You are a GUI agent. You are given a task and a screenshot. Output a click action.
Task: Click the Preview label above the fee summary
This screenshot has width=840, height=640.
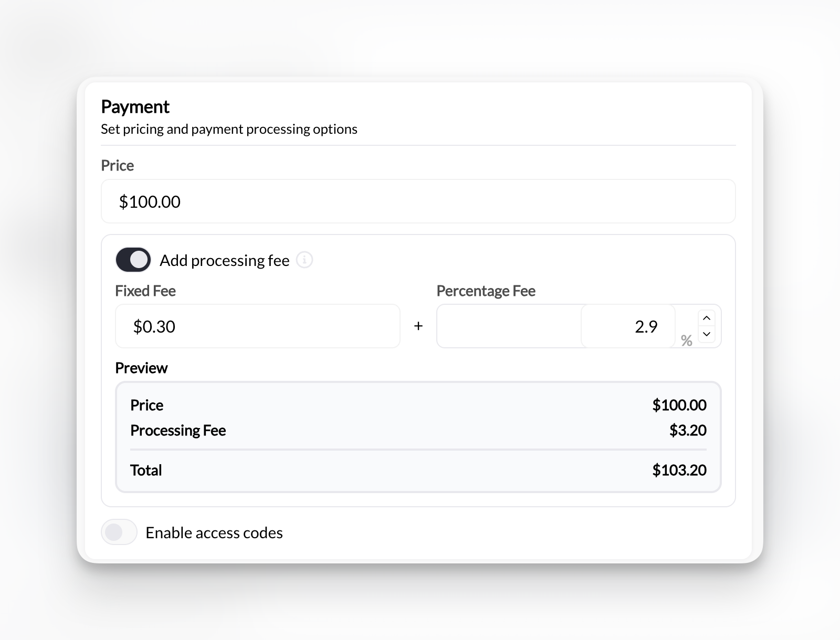coord(141,368)
